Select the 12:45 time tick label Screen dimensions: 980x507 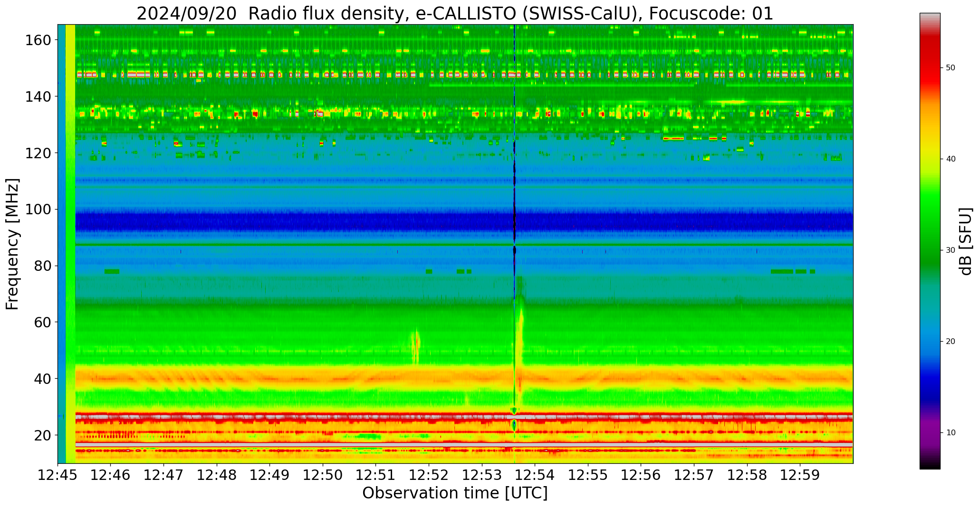pos(58,475)
